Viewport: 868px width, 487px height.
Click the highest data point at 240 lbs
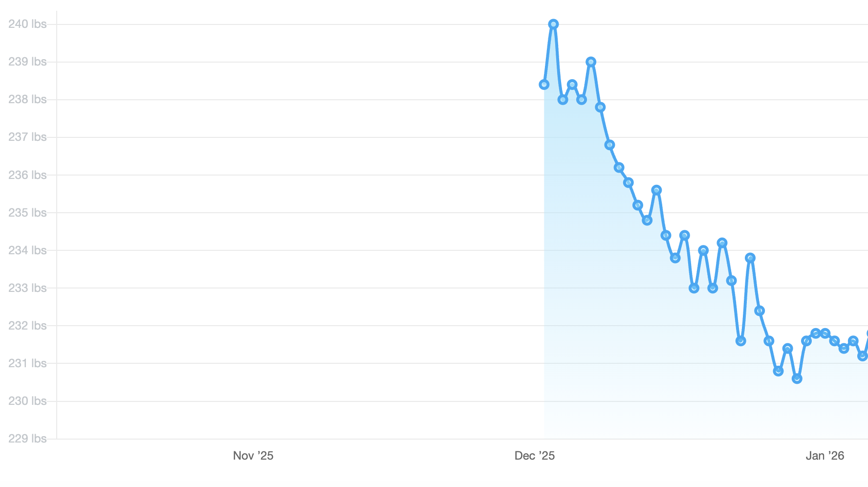pos(553,24)
